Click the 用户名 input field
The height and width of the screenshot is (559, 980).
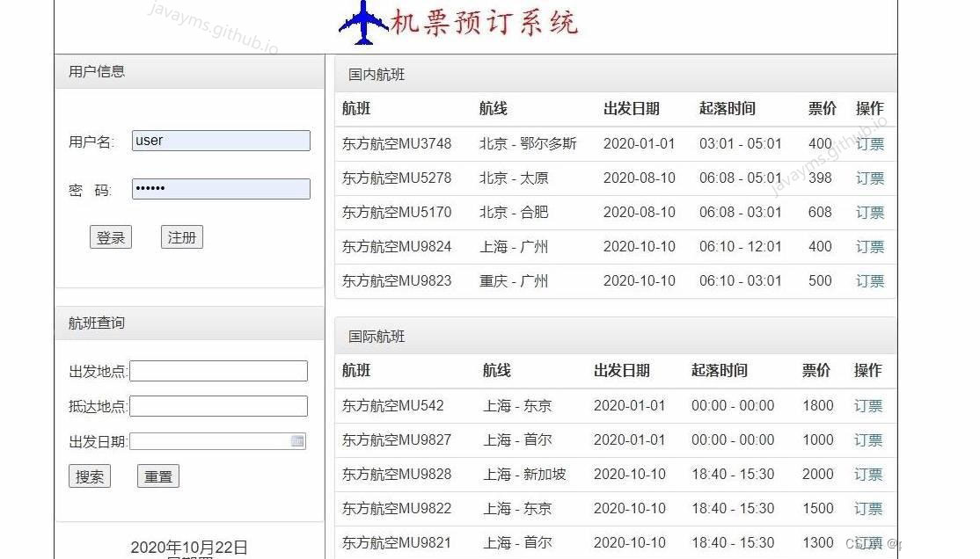click(221, 141)
